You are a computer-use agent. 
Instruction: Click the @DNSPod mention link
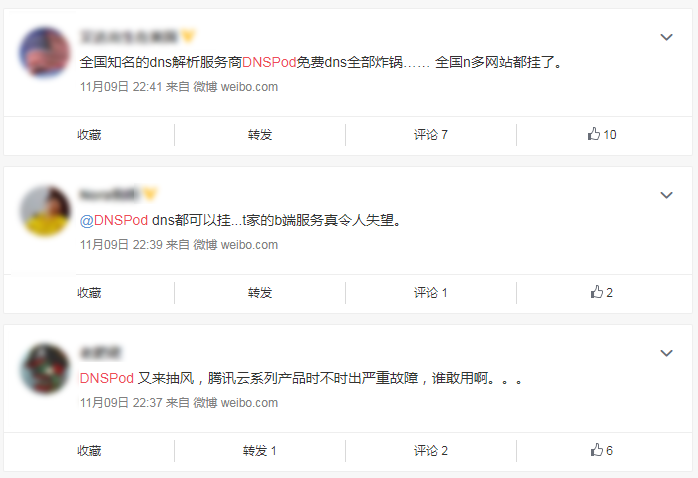click(114, 220)
